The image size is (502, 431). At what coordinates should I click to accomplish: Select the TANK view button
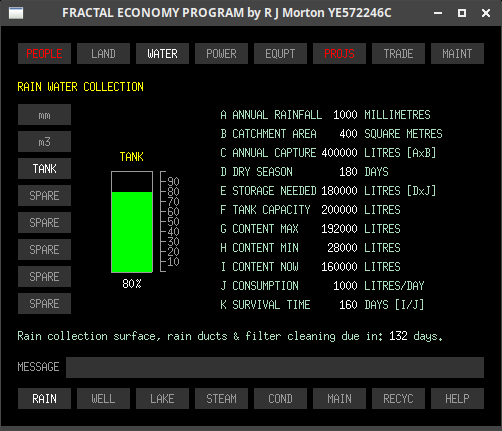click(44, 169)
